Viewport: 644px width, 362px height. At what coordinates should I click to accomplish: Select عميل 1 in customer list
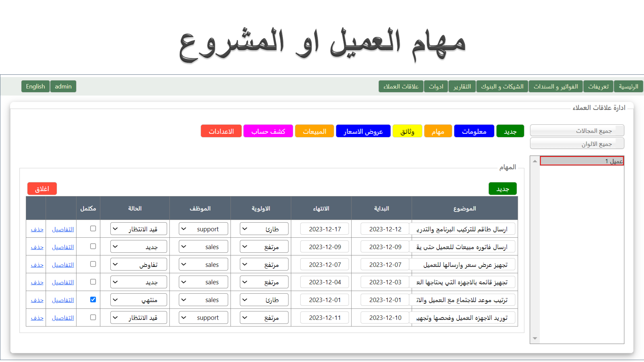tap(582, 161)
